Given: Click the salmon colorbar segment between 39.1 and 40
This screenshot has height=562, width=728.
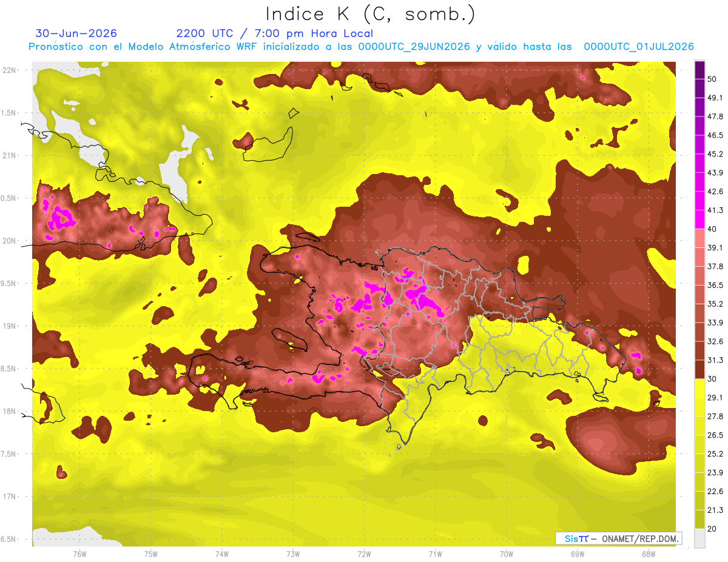Looking at the screenshot, I should [700, 238].
